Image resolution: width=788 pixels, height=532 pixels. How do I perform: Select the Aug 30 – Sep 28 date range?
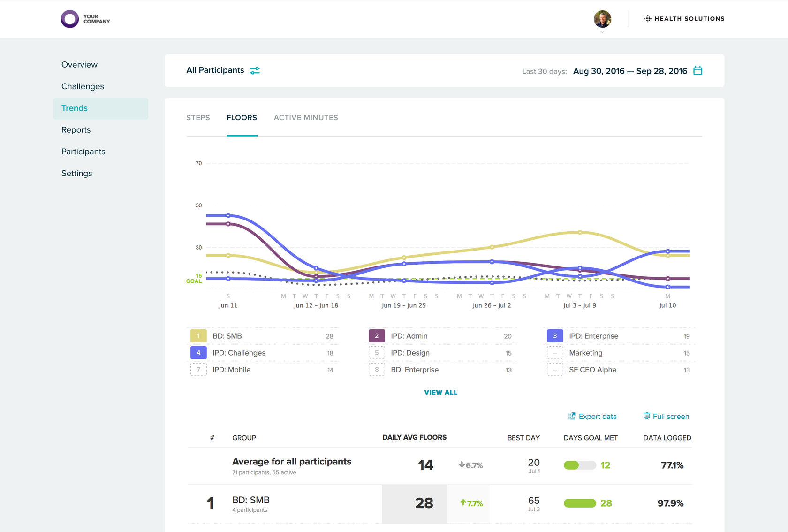pyautogui.click(x=630, y=71)
